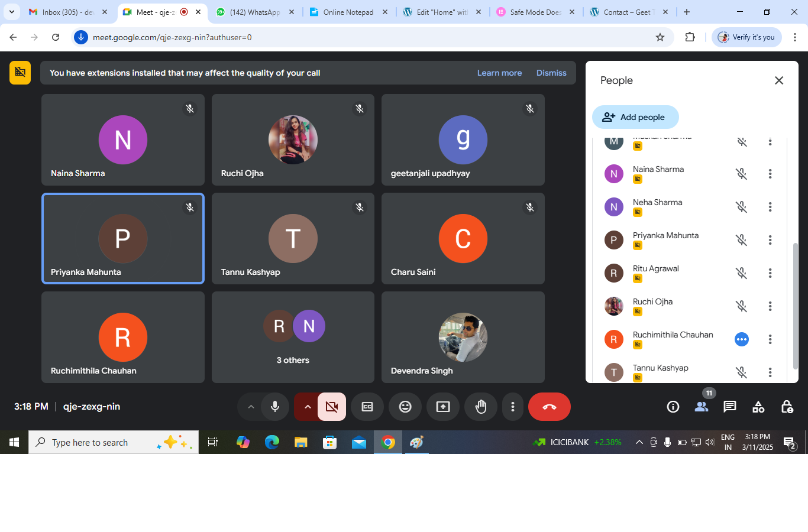The height and width of the screenshot is (532, 808).
Task: Open audio settings arrow next to microphone
Action: click(251, 407)
